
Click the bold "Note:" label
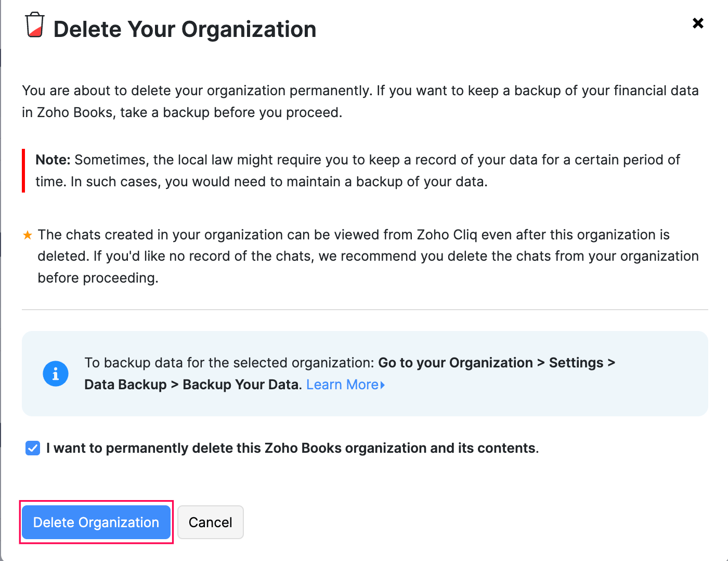pos(53,160)
